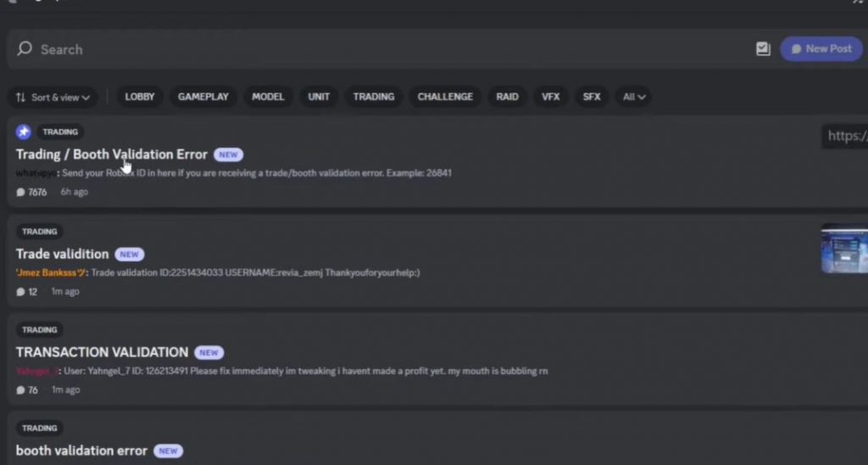This screenshot has height=465, width=868.
Task: Click the speech bubble icon in New Post
Action: click(797, 48)
